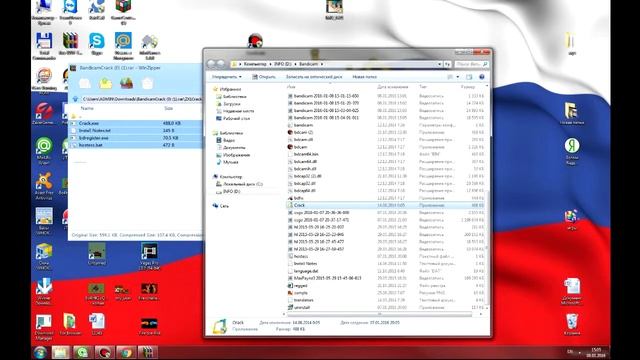640x360 pixels.
Task: Click INFO (D:) in the address breadcrumb
Action: [283, 64]
